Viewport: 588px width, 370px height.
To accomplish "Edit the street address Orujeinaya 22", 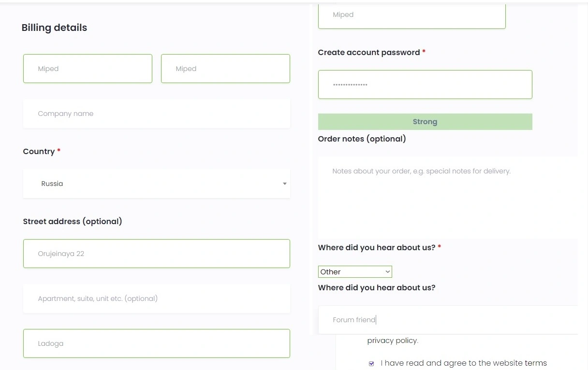I will coord(157,254).
